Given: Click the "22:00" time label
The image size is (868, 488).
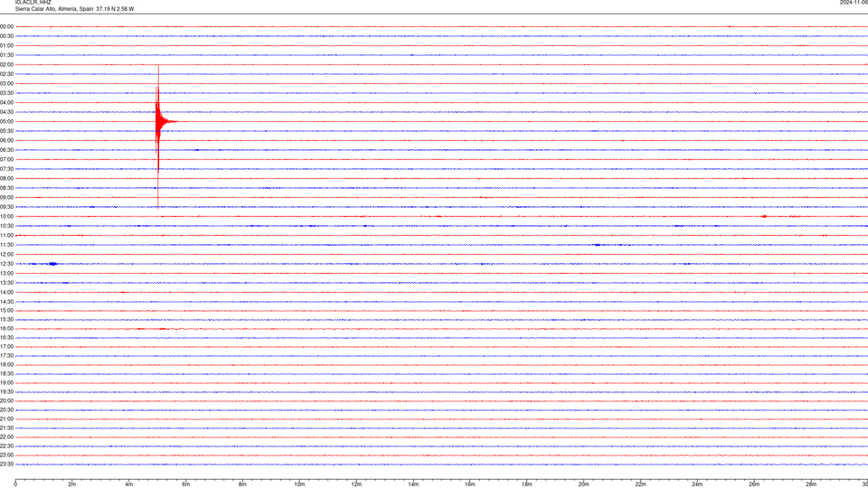Looking at the screenshot, I should pos(7,437).
